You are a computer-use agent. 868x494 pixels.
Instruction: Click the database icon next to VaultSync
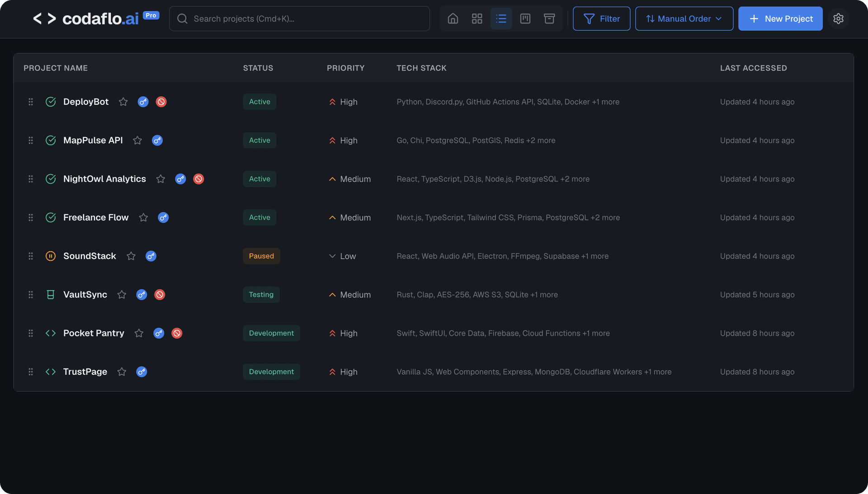click(x=50, y=295)
